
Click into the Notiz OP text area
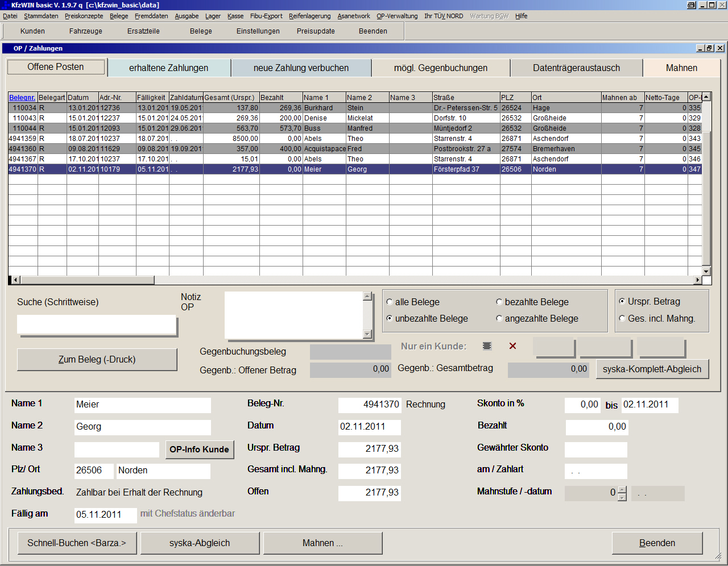pos(294,315)
